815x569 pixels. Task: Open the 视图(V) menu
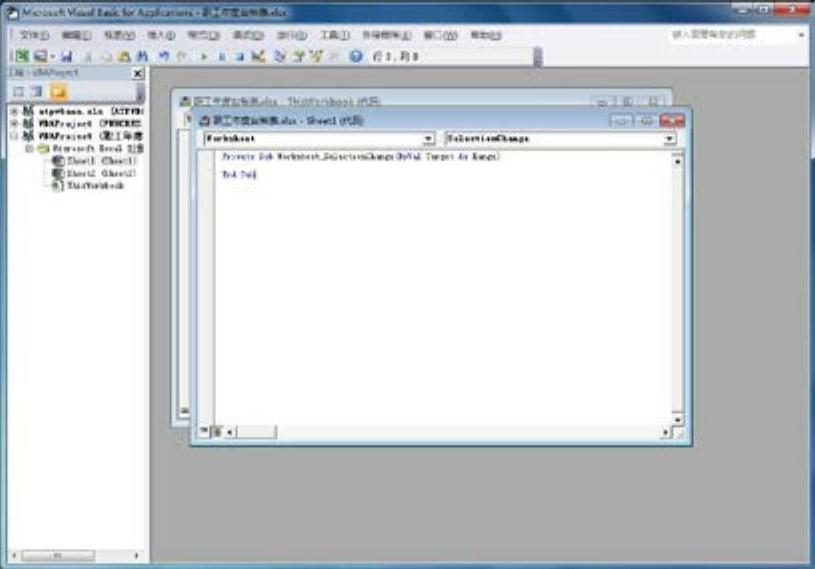click(x=120, y=35)
